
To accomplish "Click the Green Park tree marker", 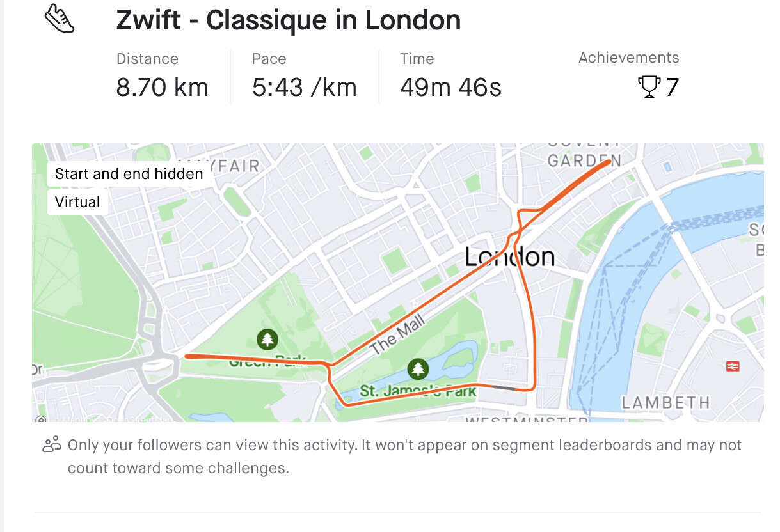I will pyautogui.click(x=267, y=340).
